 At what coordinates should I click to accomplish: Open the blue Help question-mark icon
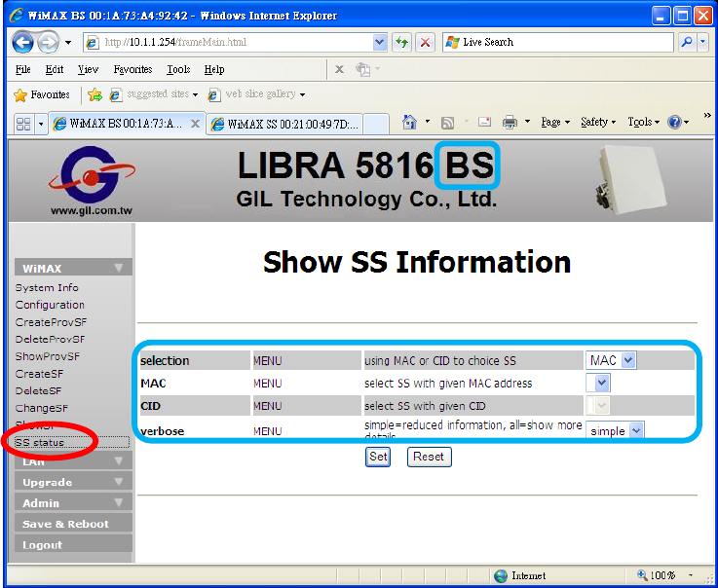click(x=674, y=123)
